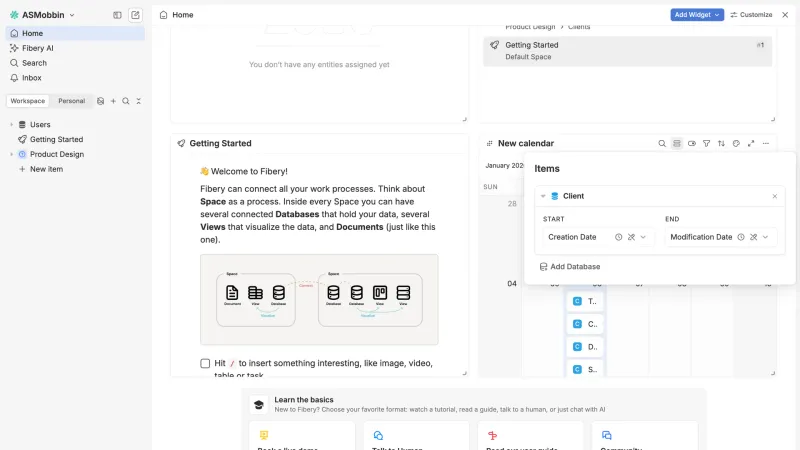This screenshot has height=450, width=800.
Task: Click the Client database icon in Items panel
Action: click(x=555, y=196)
